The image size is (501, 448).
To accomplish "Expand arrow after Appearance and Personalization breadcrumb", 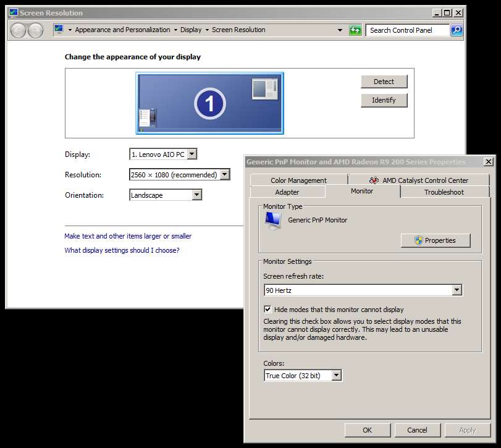I will [x=175, y=30].
